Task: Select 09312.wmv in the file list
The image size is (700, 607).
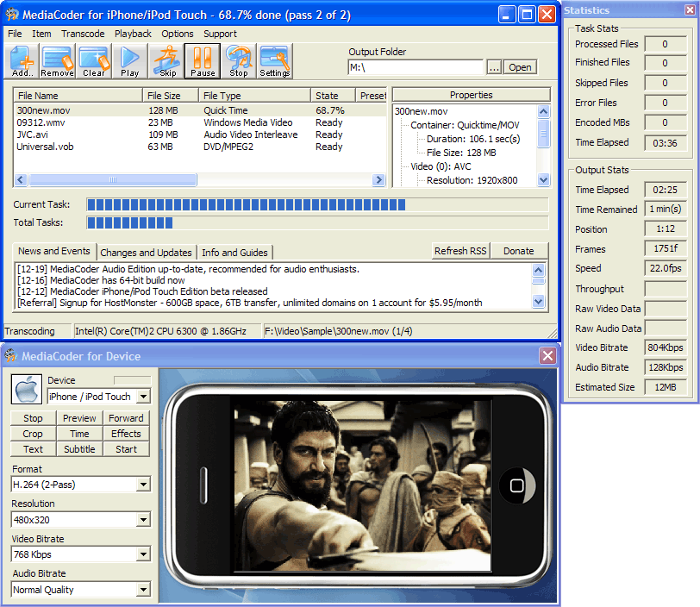Action: [200, 122]
